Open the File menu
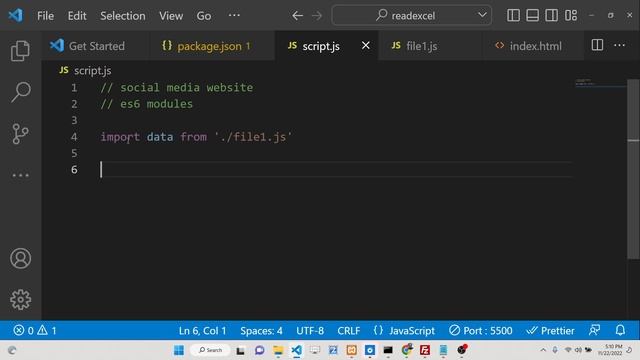 (x=45, y=16)
